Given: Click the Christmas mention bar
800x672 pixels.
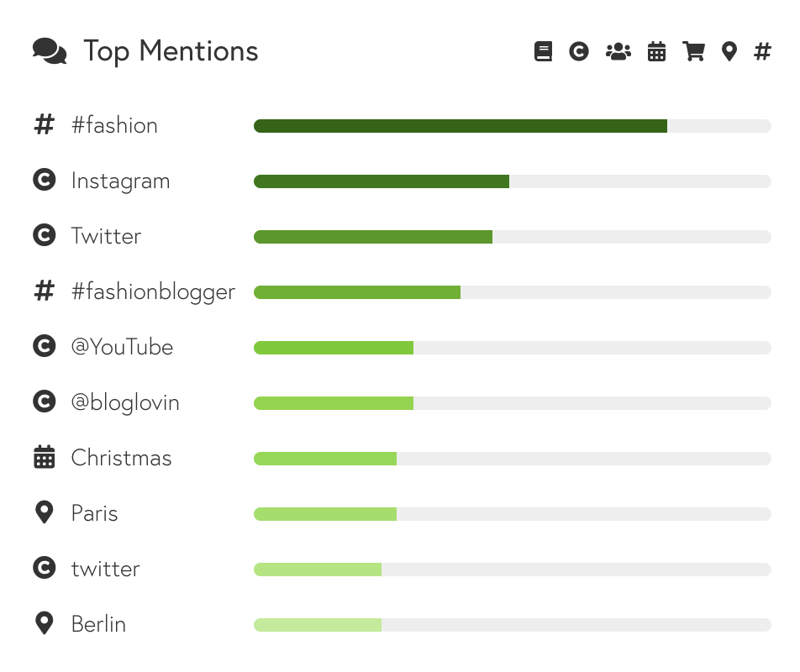Looking at the screenshot, I should [513, 459].
